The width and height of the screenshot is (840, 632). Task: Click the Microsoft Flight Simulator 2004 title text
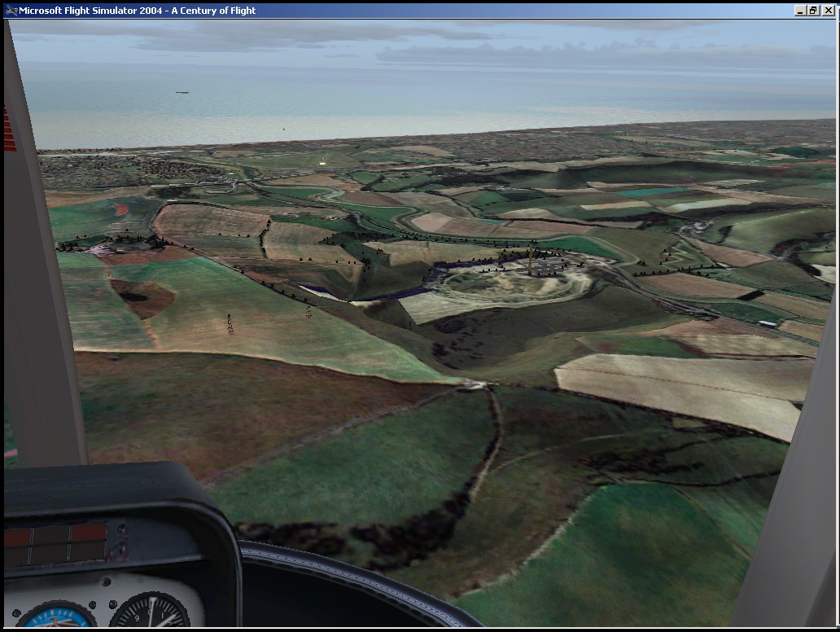point(137,11)
